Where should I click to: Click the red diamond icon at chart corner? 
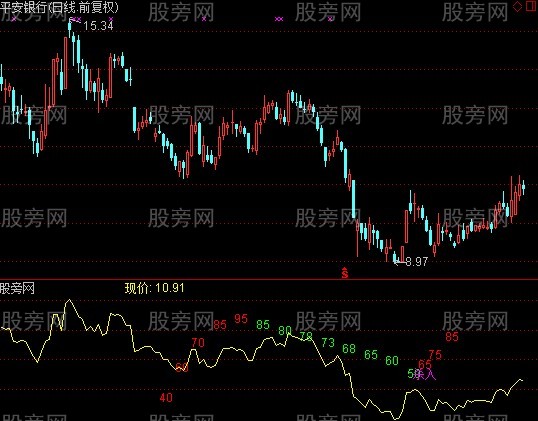pyautogui.click(x=517, y=7)
